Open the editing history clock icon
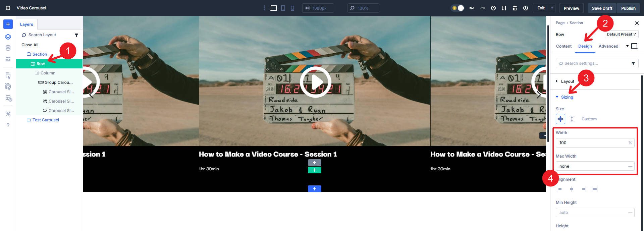 point(493,8)
